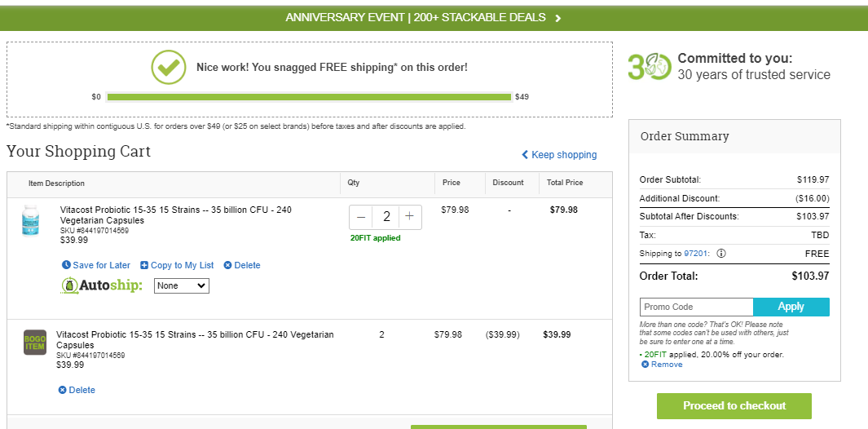Click the Save for Later clock icon
The width and height of the screenshot is (868, 429).
pos(67,265)
